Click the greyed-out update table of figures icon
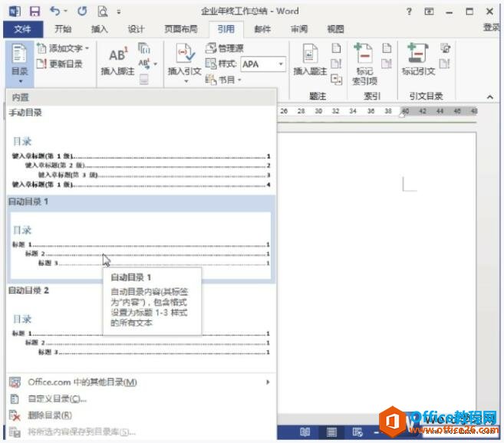This screenshot has height=443, width=504. [x=336, y=64]
